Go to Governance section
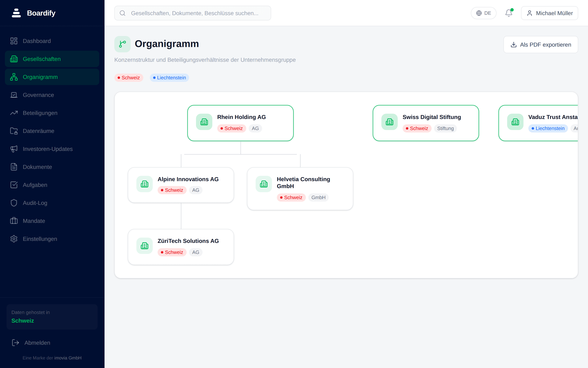Screen dimensions: 588x368 click(52, 95)
